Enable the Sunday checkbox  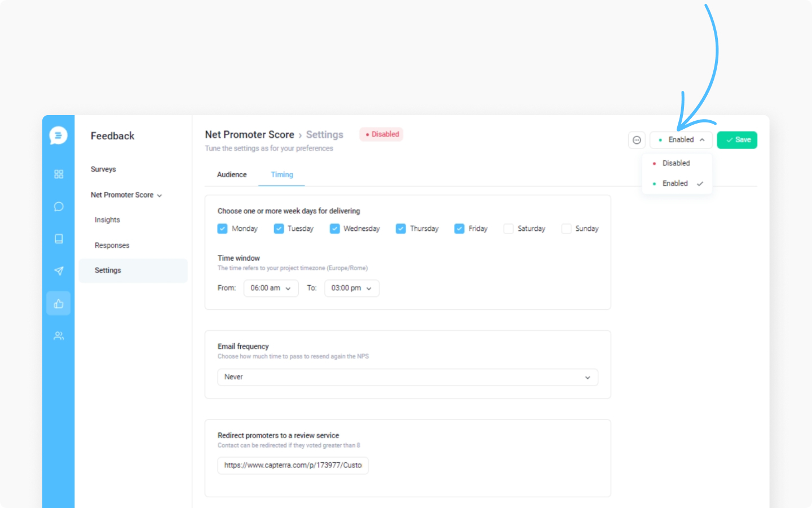point(566,229)
